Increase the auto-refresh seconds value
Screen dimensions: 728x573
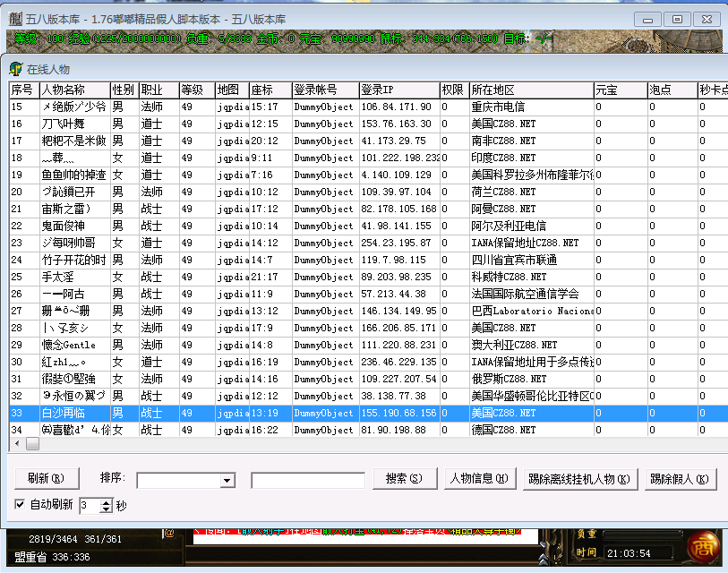[x=107, y=501]
